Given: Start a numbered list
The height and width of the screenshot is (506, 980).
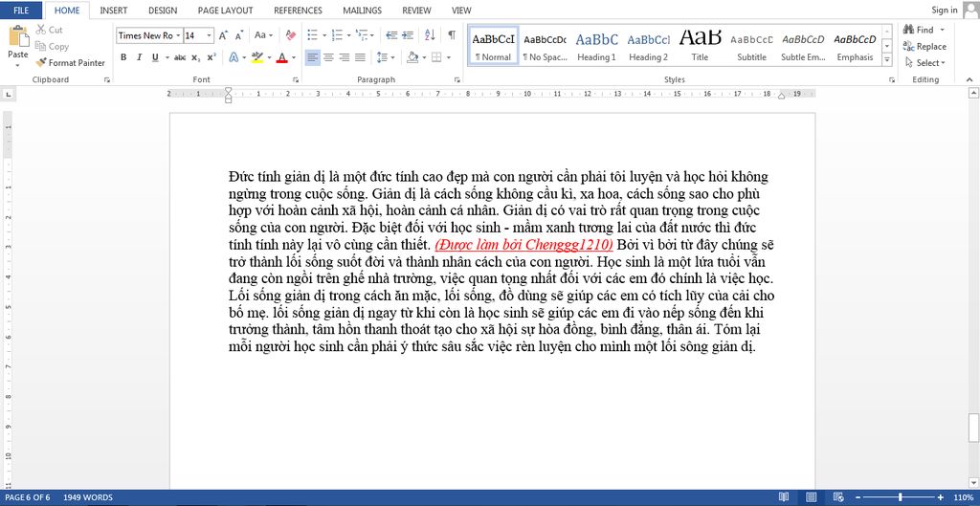Looking at the screenshot, I should click(336, 35).
